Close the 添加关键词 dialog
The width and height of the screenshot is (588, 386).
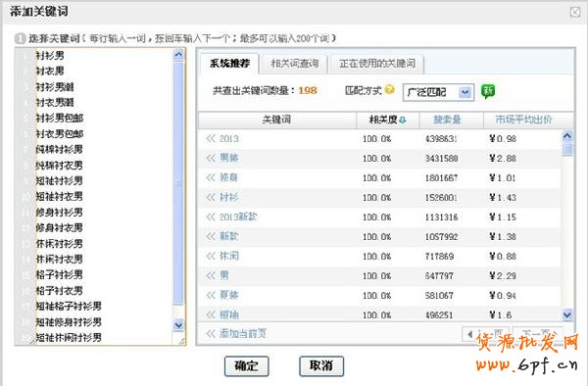click(x=575, y=12)
